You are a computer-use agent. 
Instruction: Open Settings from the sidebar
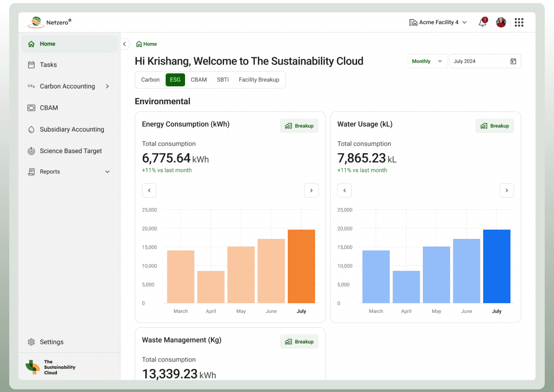[52, 342]
